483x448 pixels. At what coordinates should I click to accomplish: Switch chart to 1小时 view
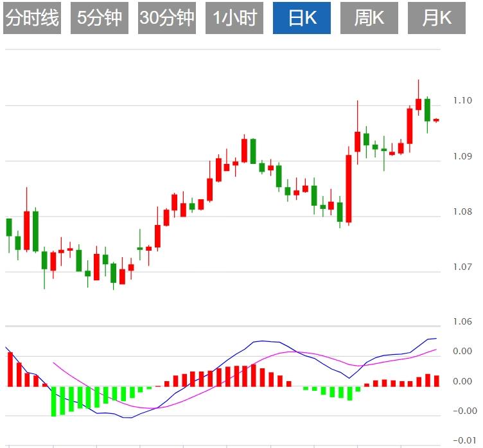[234, 18]
